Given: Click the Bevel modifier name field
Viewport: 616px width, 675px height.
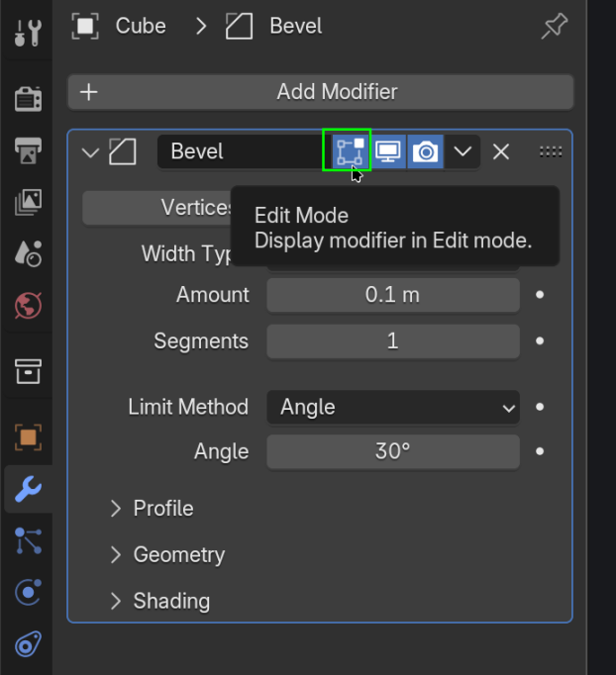Looking at the screenshot, I should (240, 151).
